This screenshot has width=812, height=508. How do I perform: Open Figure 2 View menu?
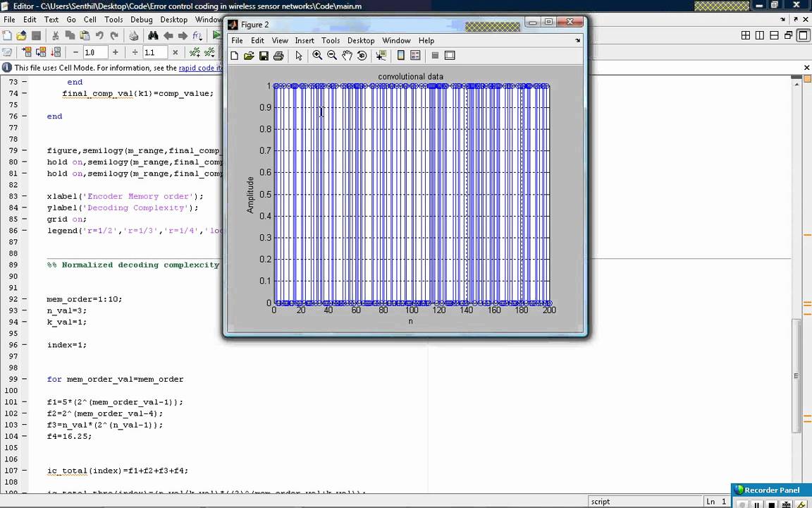tap(280, 40)
